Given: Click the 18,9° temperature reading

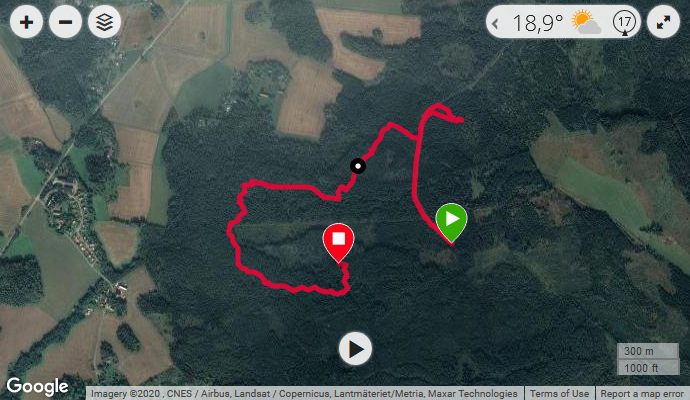Looking at the screenshot, I should coord(538,23).
